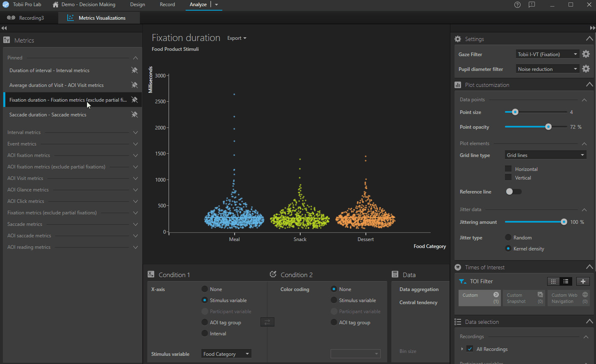Screen dimensions: 596x364
Task: Enable Horizontal grid lines checkbox
Action: pyautogui.click(x=508, y=169)
